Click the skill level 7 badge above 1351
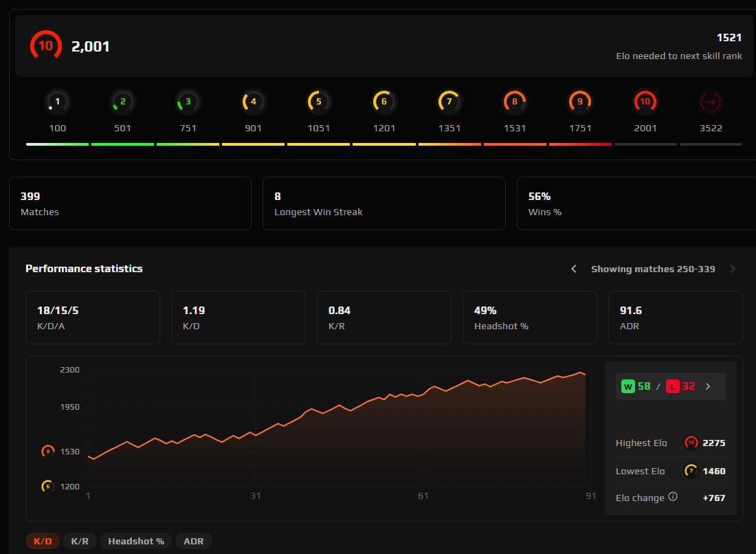Screen dimensions: 756x554 449,101
